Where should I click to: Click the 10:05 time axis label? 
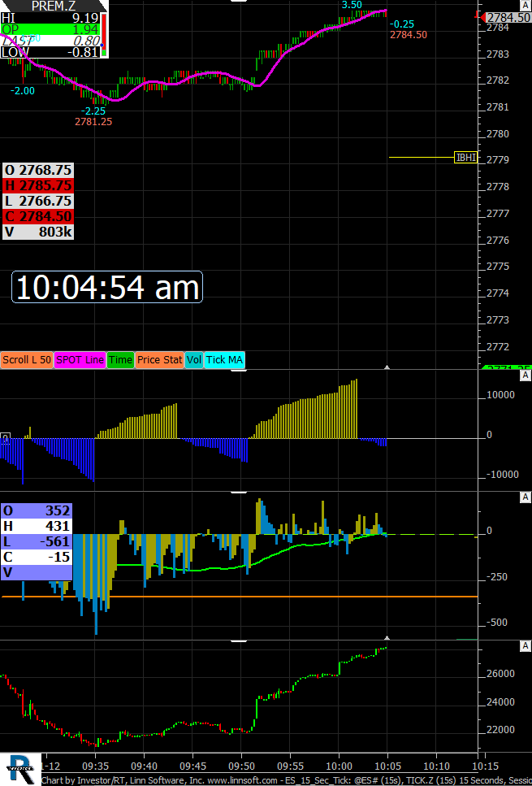[x=387, y=766]
